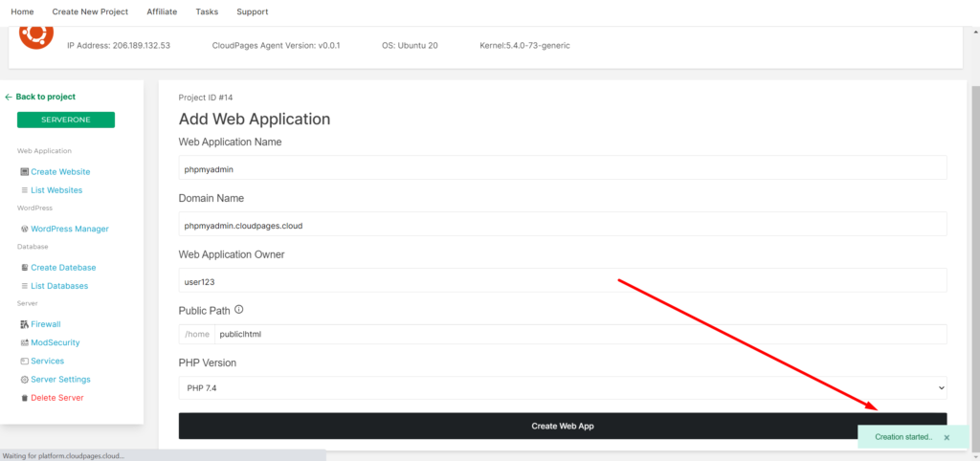Click the Domain Name input field
The image size is (980, 461).
(x=563, y=224)
